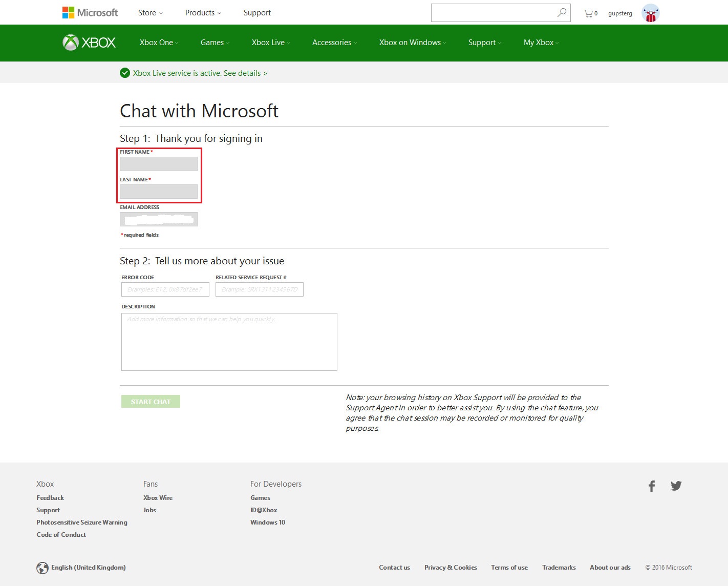Viewport: 728px width, 586px height.
Task: Focus the Error Code text field
Action: (165, 289)
